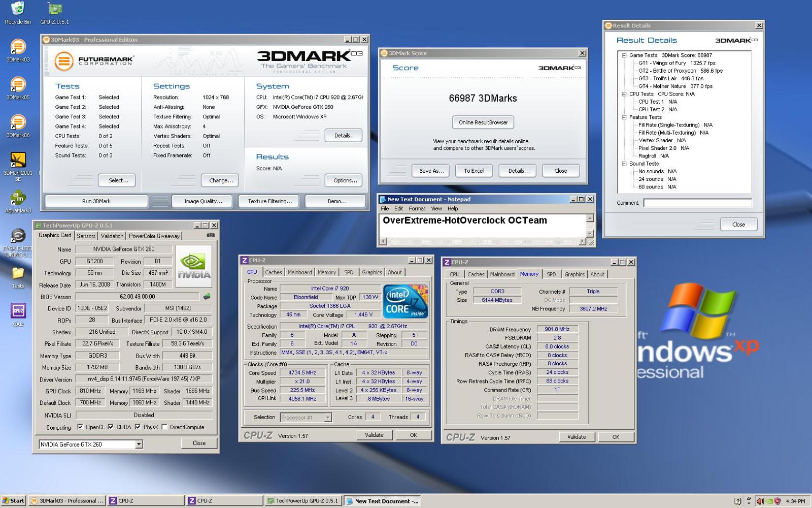Click Validate in the left CPU-Z window
The height and width of the screenshot is (508, 812).
tap(374, 435)
